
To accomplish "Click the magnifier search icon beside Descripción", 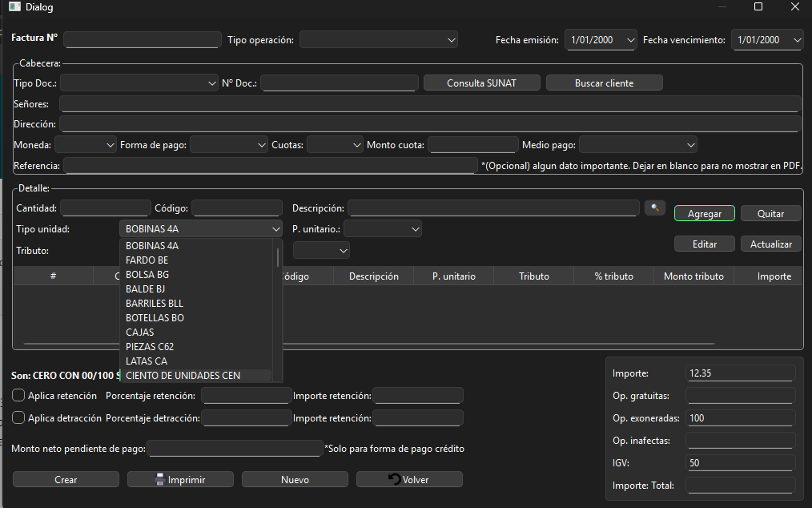I will tap(654, 208).
